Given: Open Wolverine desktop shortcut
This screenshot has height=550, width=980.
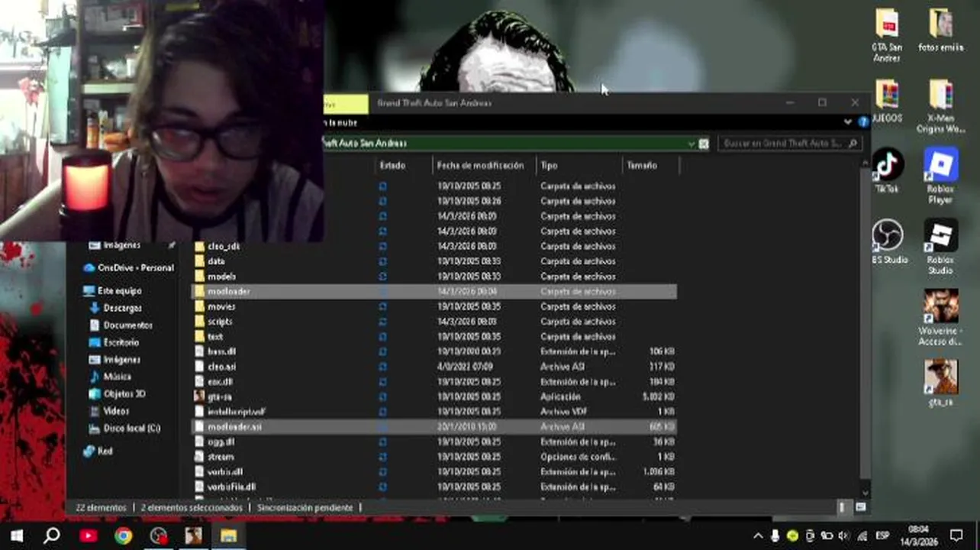Looking at the screenshot, I should [940, 319].
